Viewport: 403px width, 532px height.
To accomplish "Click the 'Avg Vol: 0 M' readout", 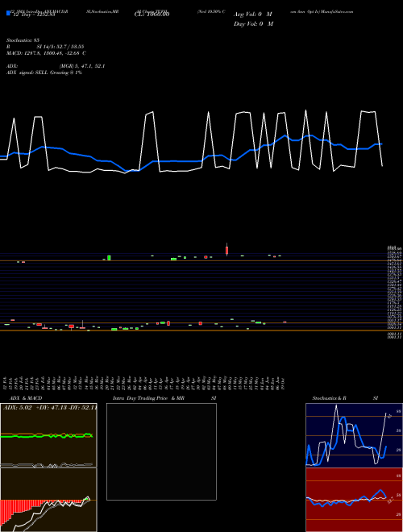I will [253, 15].
